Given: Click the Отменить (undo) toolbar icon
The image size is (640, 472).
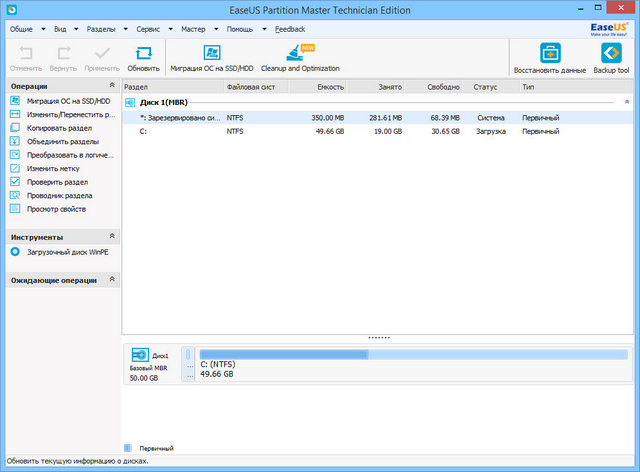Looking at the screenshot, I should [26, 53].
